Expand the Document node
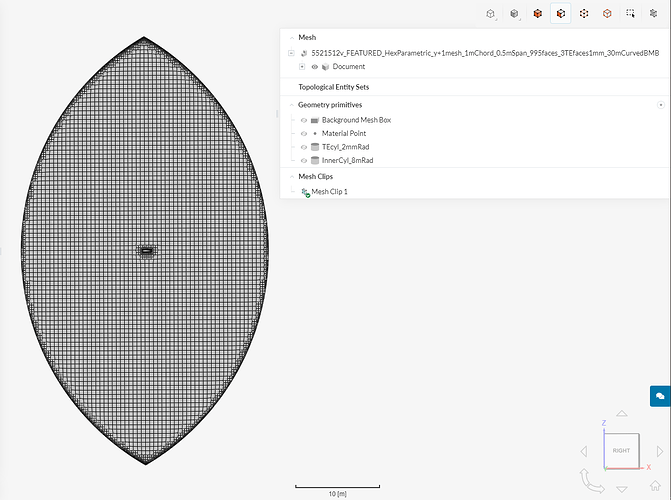 click(x=302, y=67)
